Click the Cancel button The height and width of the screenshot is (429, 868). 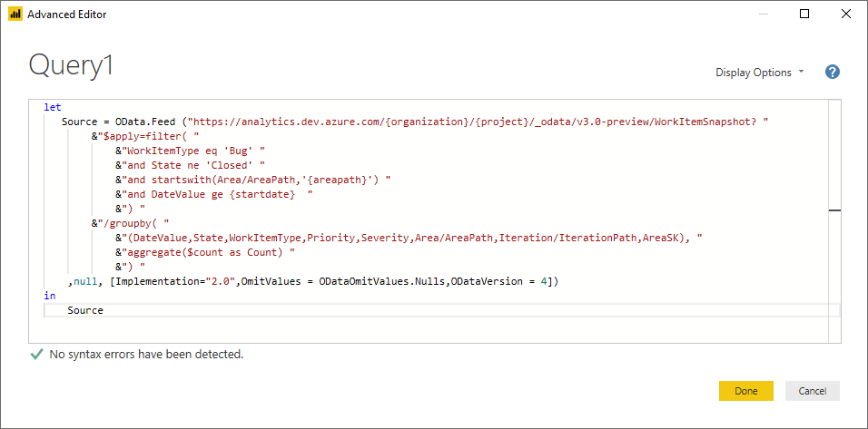812,391
